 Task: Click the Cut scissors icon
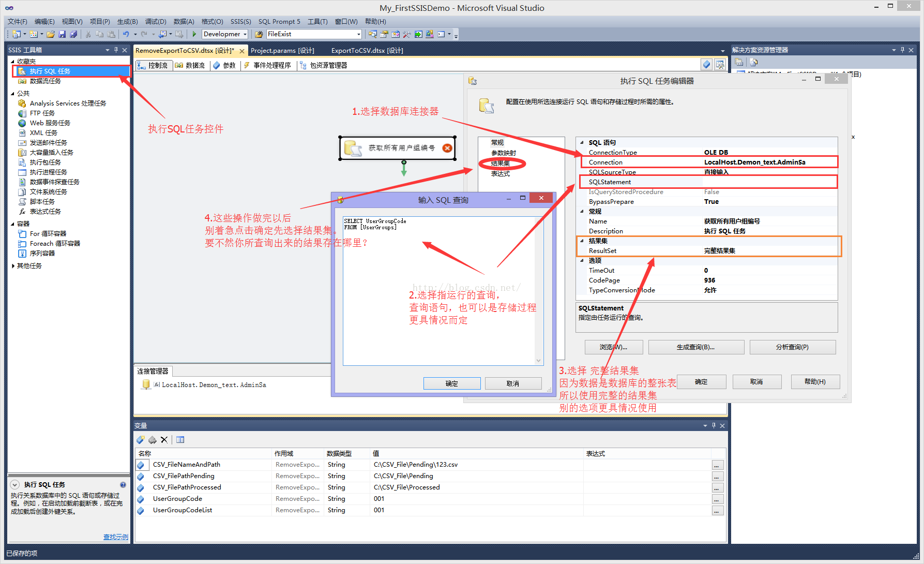[88, 34]
